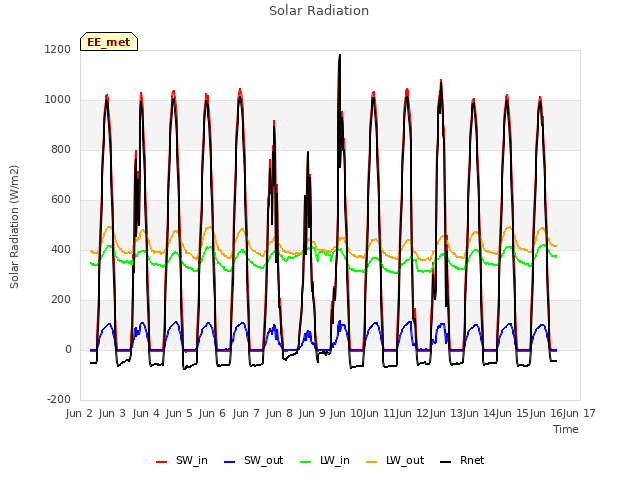Click the Jun 3 x-axis tick label

pyautogui.click(x=112, y=413)
